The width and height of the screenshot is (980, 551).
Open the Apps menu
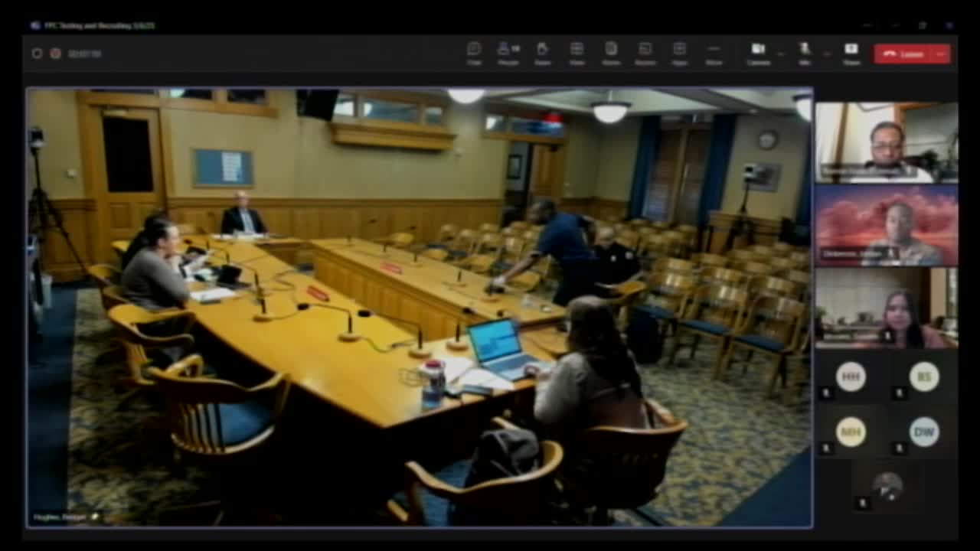(679, 53)
